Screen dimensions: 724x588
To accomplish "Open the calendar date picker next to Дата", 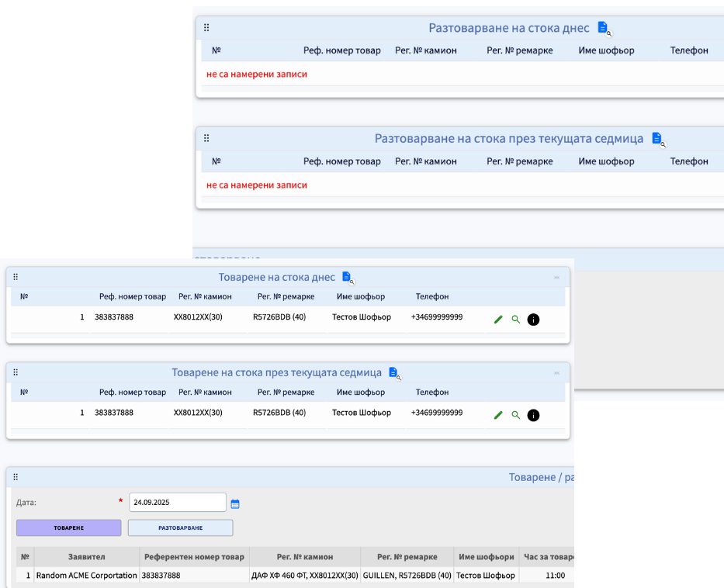I will point(235,503).
